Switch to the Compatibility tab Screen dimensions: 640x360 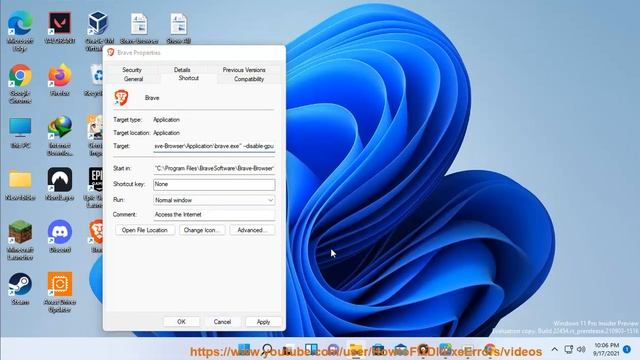[x=249, y=79]
